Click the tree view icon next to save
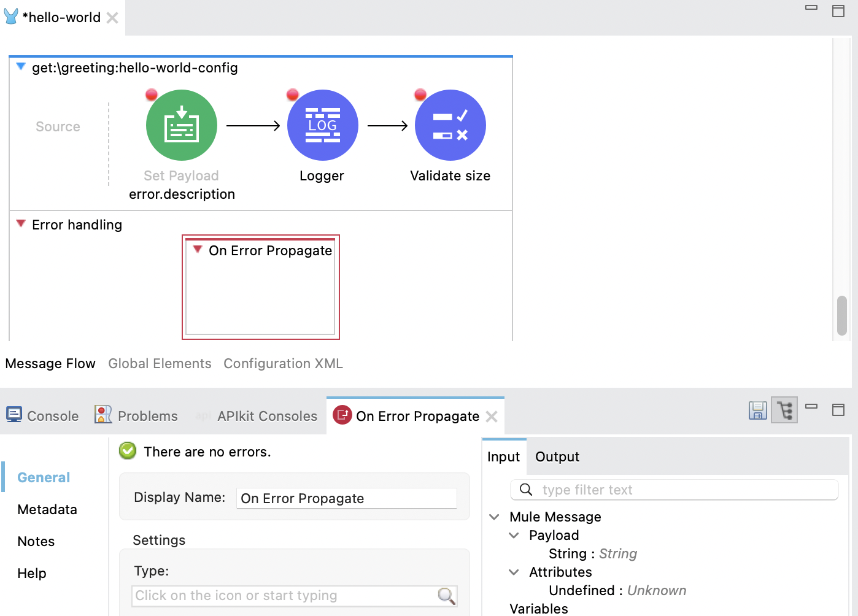Screen dimensions: 858x616 (x=784, y=409)
